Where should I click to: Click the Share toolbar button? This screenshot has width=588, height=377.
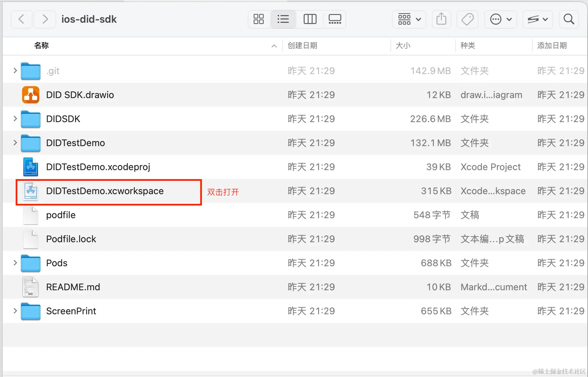click(441, 19)
